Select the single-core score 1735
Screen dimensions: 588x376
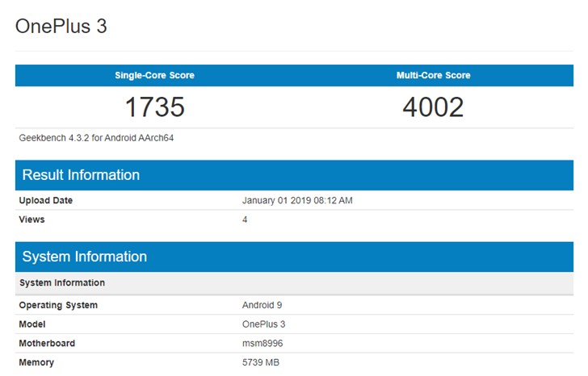click(154, 107)
